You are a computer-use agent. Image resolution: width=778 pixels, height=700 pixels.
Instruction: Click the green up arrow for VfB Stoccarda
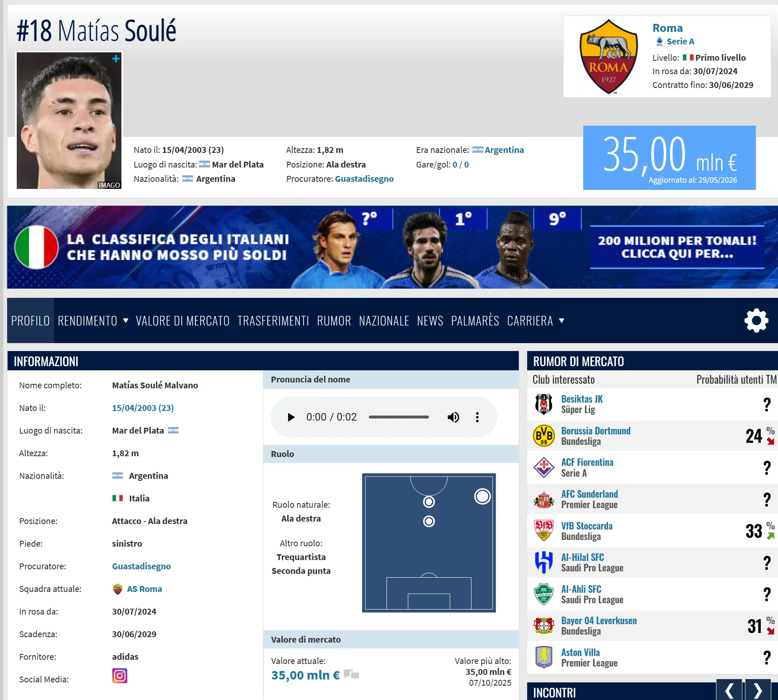pyautogui.click(x=770, y=536)
